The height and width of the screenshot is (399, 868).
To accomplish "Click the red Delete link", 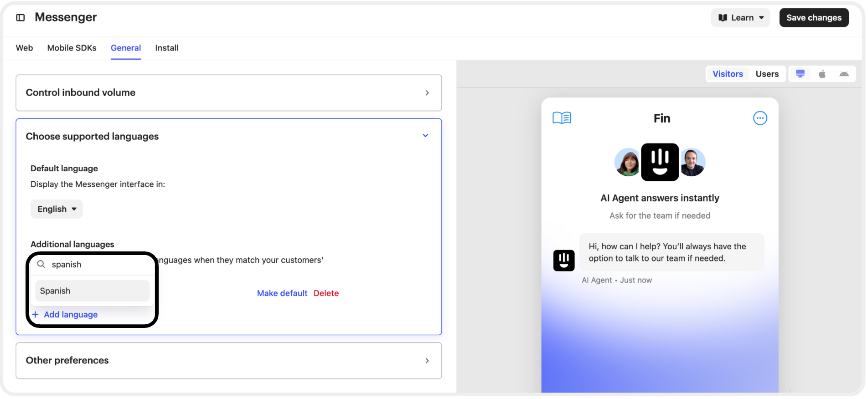I will tap(326, 293).
